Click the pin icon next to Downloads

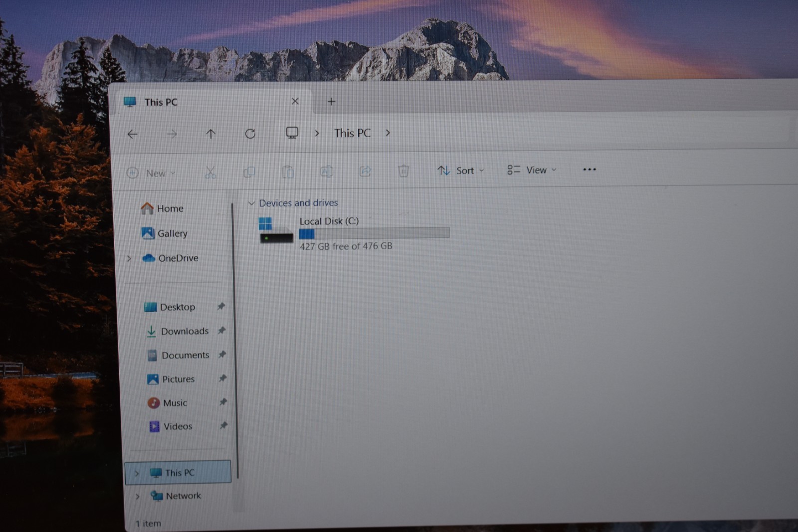[x=221, y=330]
